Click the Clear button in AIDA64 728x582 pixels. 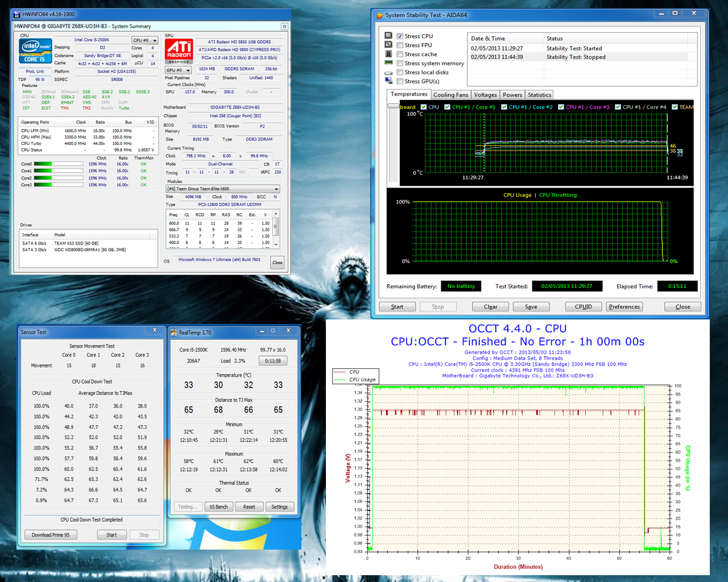point(490,307)
